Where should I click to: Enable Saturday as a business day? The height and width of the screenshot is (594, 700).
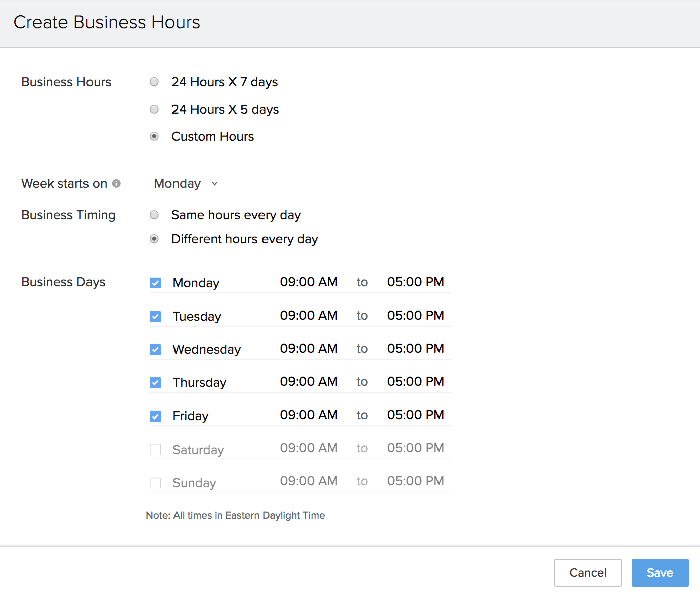[155, 450]
